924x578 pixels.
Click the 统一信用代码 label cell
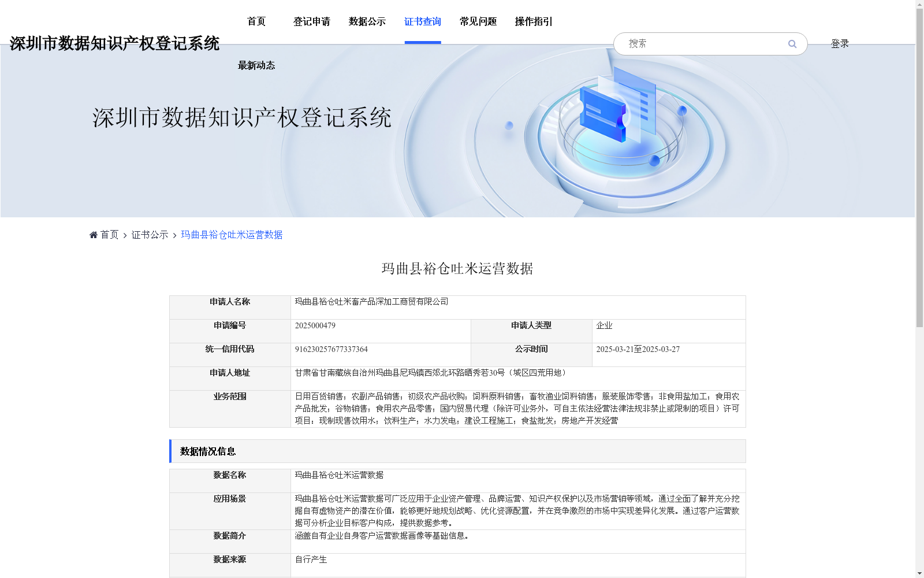coord(230,355)
